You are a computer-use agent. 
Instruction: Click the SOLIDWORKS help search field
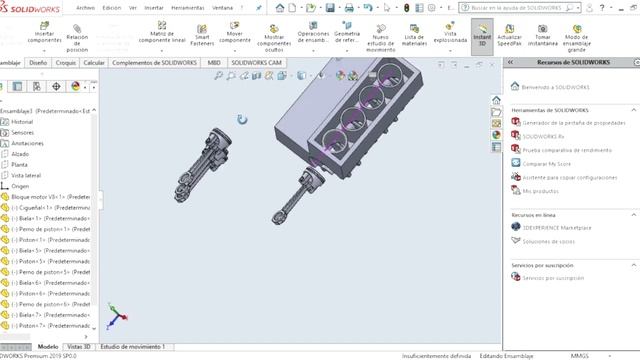pos(519,8)
